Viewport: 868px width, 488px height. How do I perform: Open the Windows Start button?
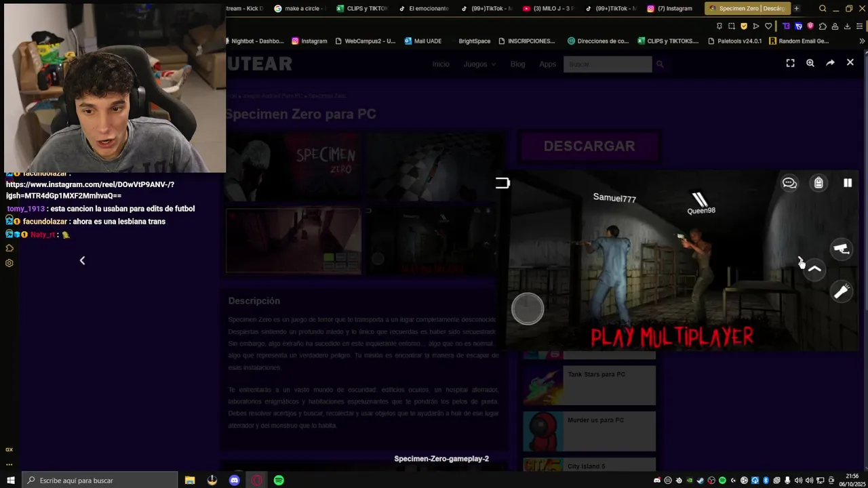(10, 480)
